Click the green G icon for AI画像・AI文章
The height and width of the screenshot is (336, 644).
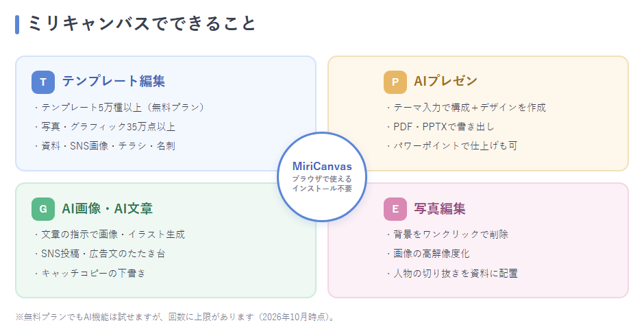[x=43, y=209]
